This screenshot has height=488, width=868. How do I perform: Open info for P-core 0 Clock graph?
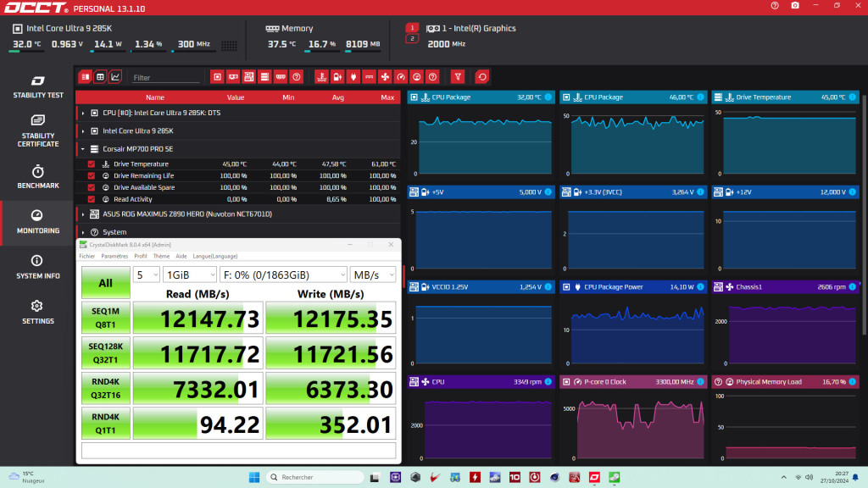(x=700, y=382)
